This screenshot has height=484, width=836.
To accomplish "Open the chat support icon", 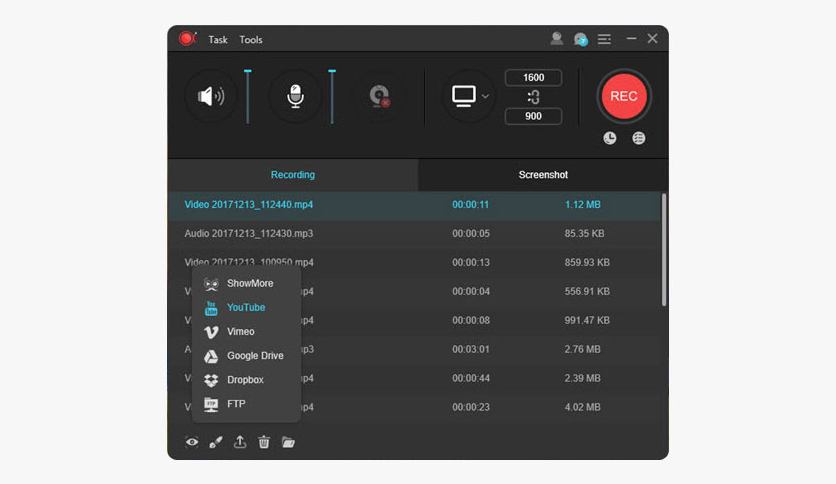I will pos(581,39).
